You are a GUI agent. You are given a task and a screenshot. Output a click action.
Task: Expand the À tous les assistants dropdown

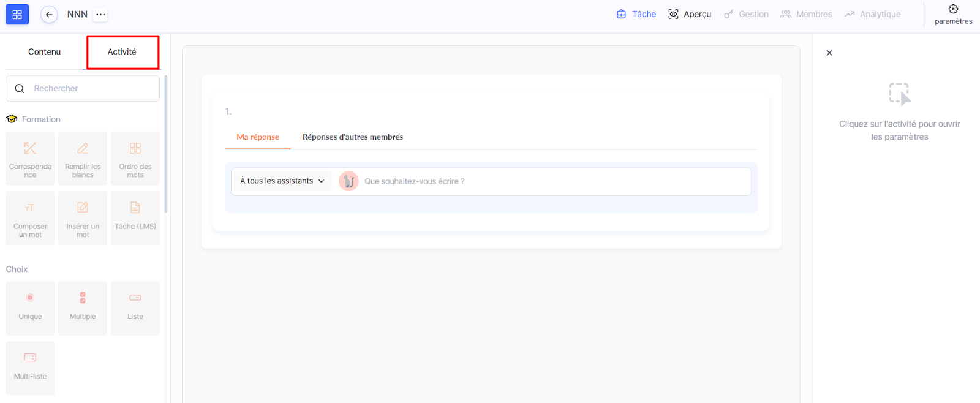[x=282, y=181]
